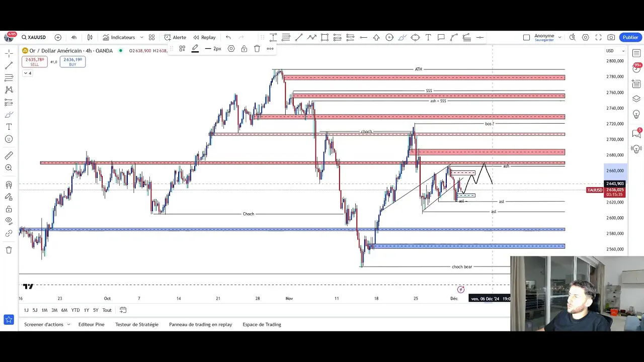Image resolution: width=644 pixels, height=362 pixels.
Task: Enter fullscreen mode
Action: 598,37
